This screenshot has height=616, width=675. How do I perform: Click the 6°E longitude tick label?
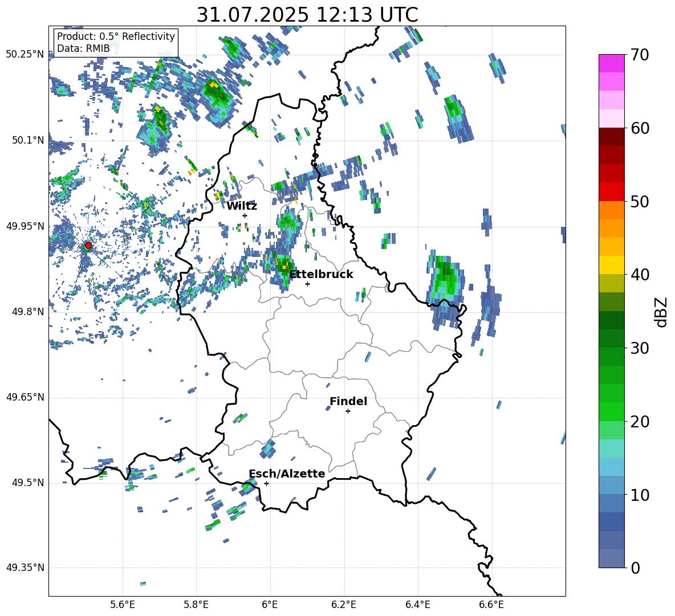coord(270,605)
